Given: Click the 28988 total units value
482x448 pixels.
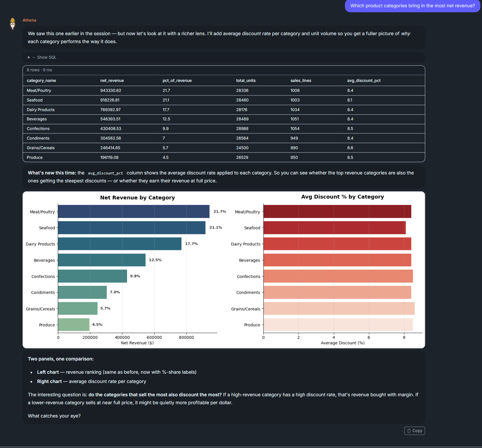Looking at the screenshot, I should pyautogui.click(x=242, y=129).
